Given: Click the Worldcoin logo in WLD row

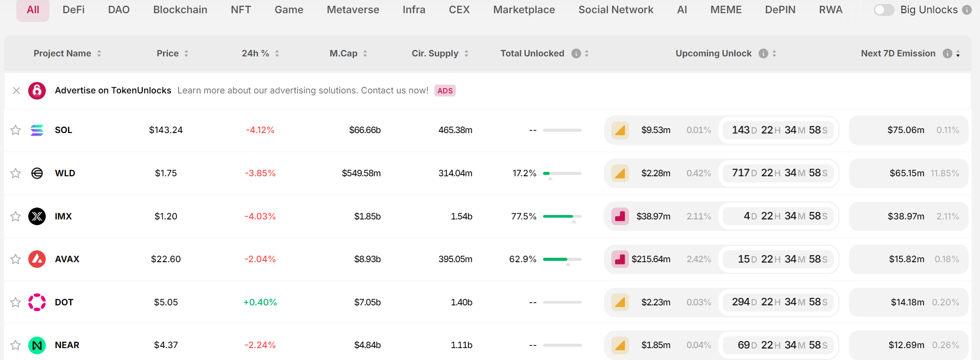Looking at the screenshot, I should pos(37,173).
